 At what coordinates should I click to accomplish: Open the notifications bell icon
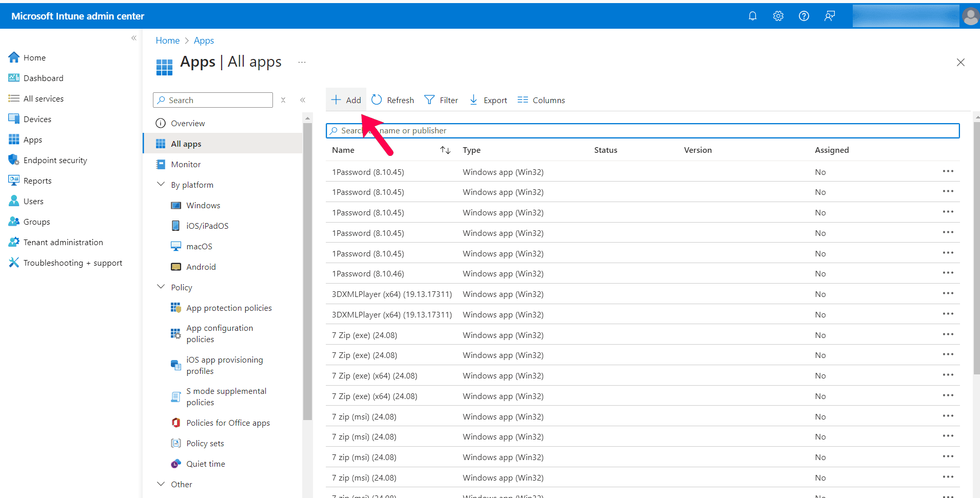point(752,16)
